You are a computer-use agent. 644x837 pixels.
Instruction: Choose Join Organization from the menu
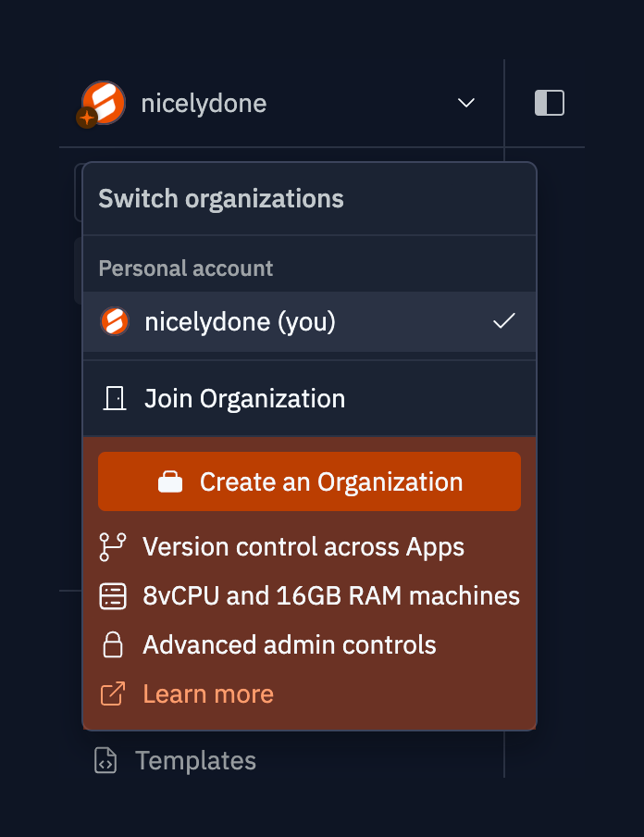(x=244, y=398)
